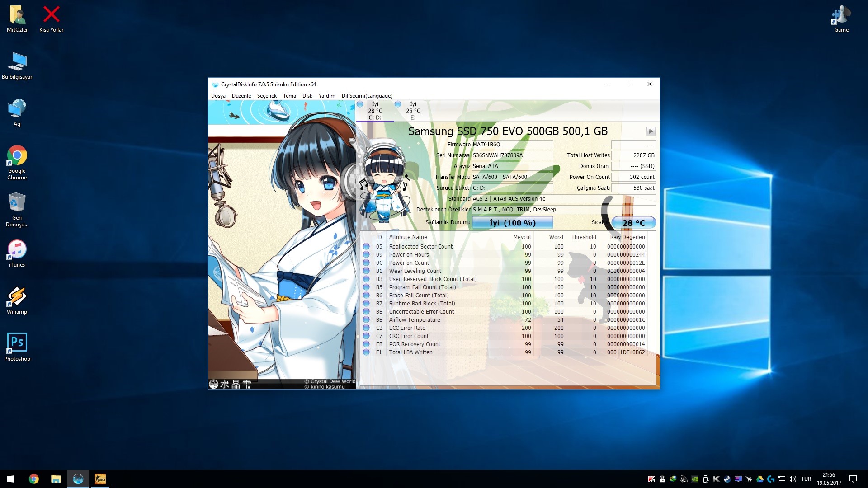Click the Total Host Writes 2287 GB value
868x488 pixels.
633,155
